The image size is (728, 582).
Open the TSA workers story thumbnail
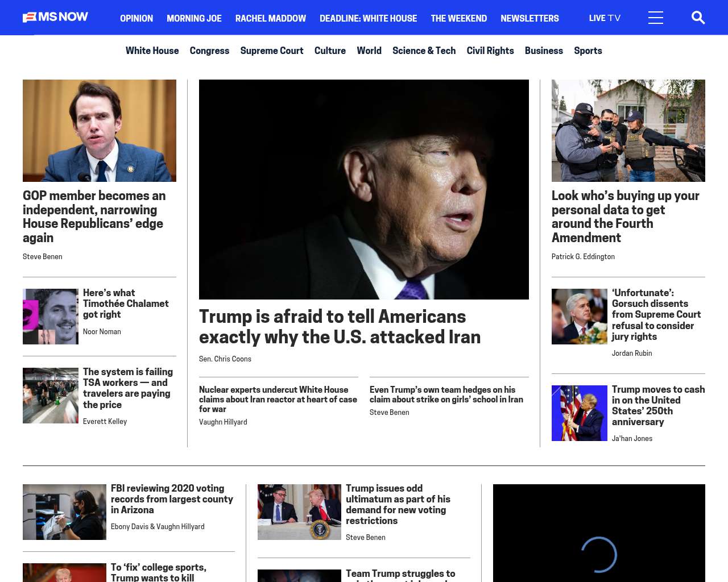(51, 396)
